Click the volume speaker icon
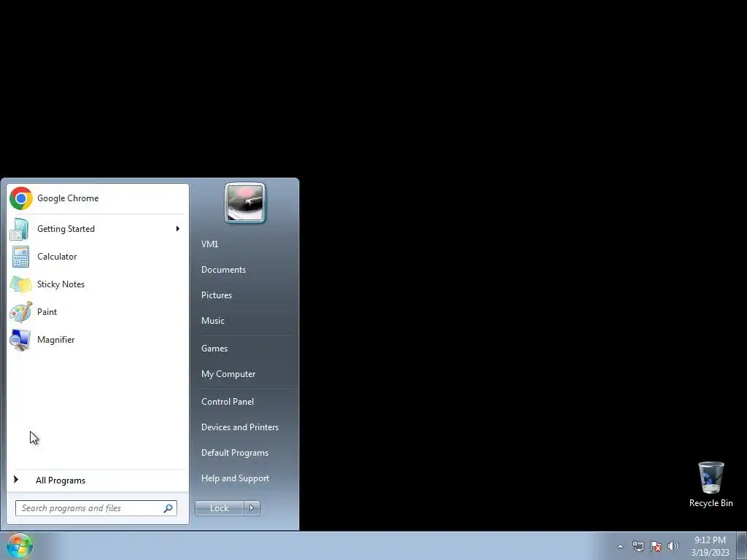Viewport: 747px width, 560px height. (x=673, y=546)
